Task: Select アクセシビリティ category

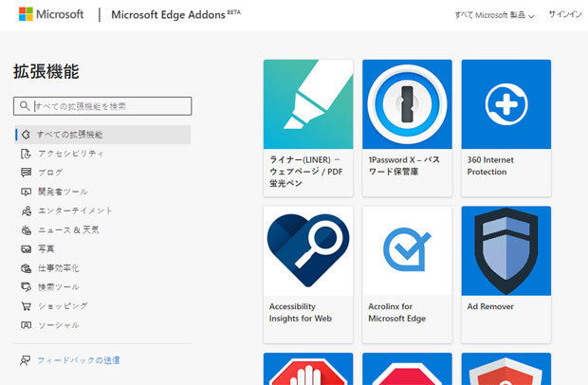Action: click(x=69, y=154)
